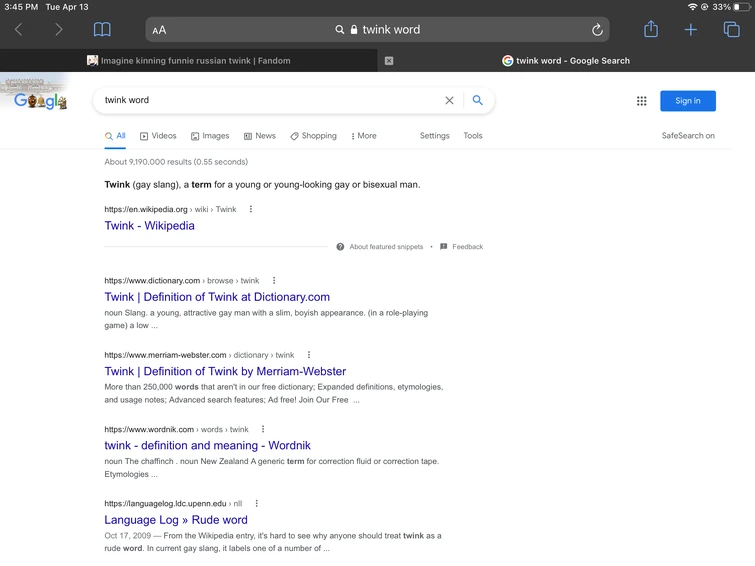
Task: Go back with Safari back arrow
Action: (18, 30)
